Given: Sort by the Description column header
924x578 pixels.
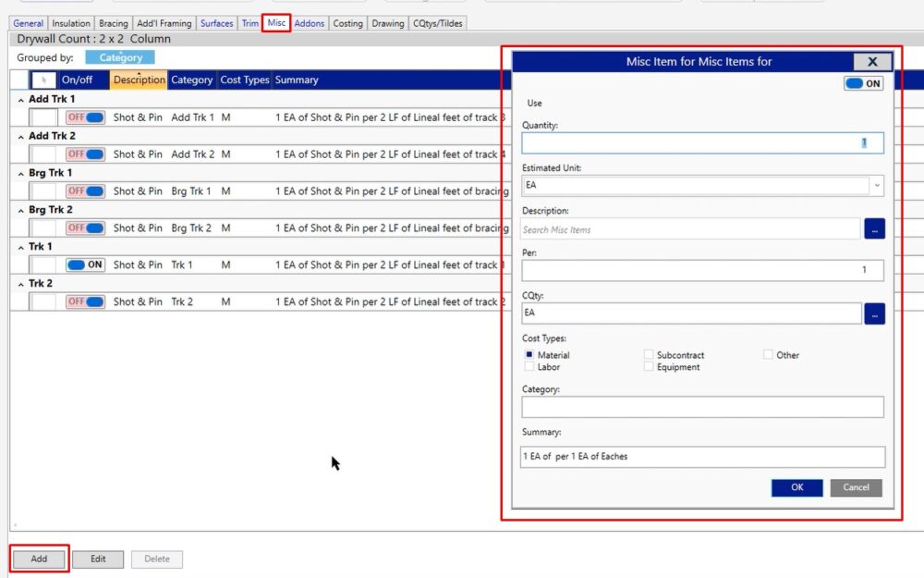Looking at the screenshot, I should point(139,80).
